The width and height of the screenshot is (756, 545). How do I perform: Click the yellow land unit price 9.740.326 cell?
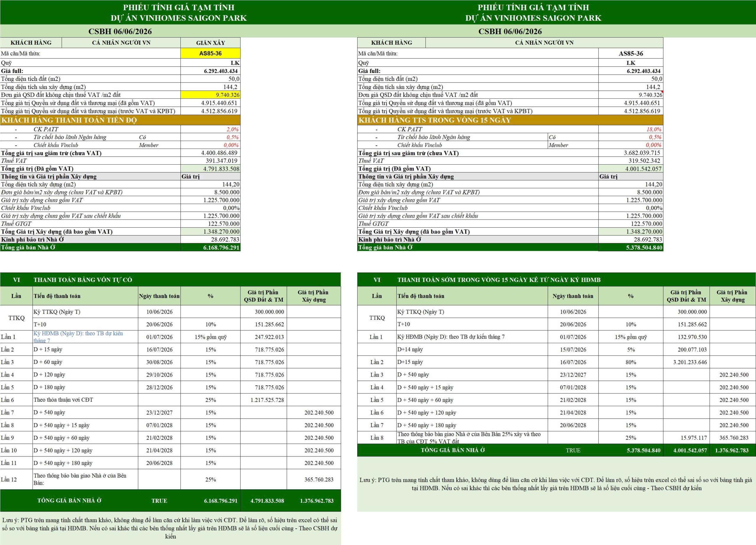pos(210,95)
